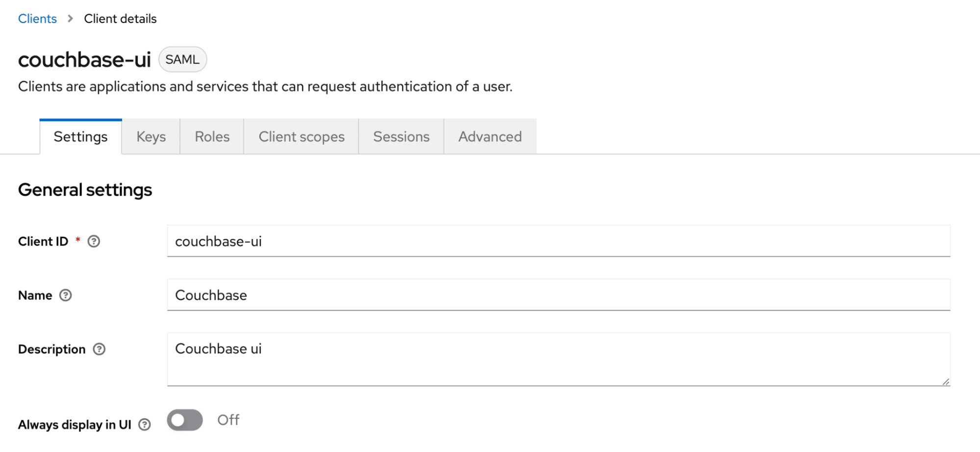Enable Always display in UI
Viewport: 980px width, 452px height.
[x=184, y=420]
